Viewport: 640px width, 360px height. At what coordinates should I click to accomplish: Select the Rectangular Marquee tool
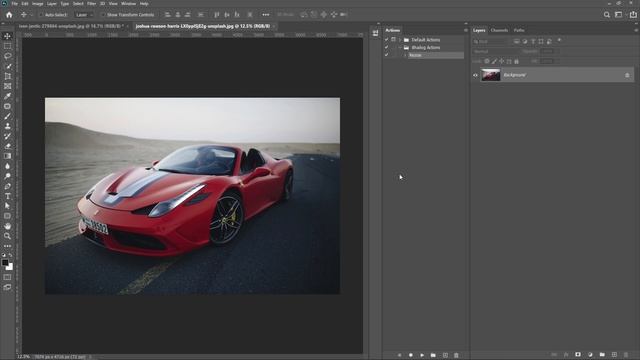point(7,46)
